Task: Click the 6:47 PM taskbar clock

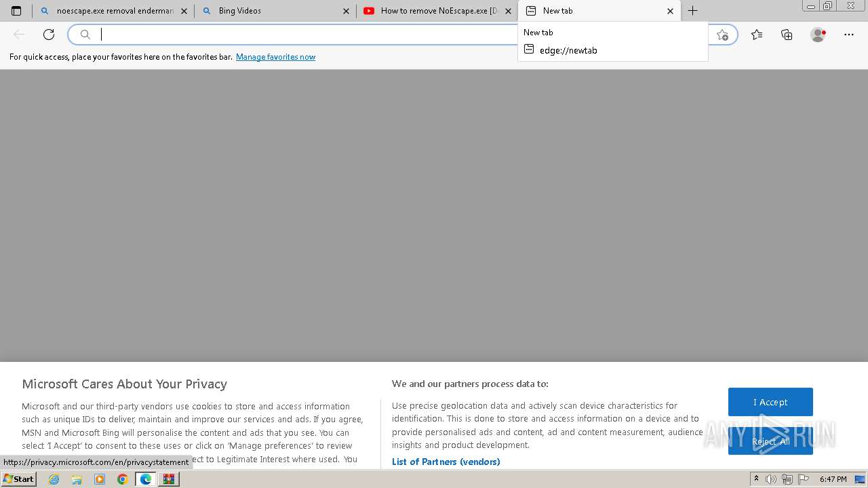Action: coord(833,479)
